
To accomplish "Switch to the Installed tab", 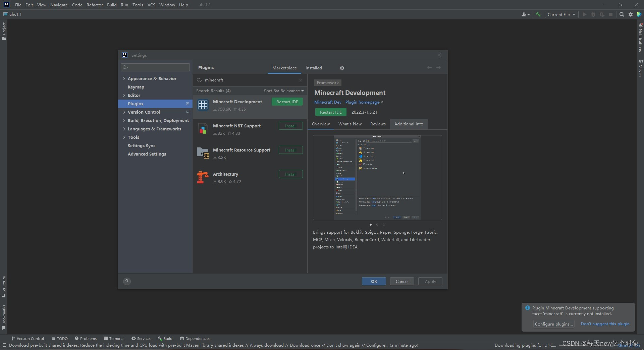I will 314,68.
